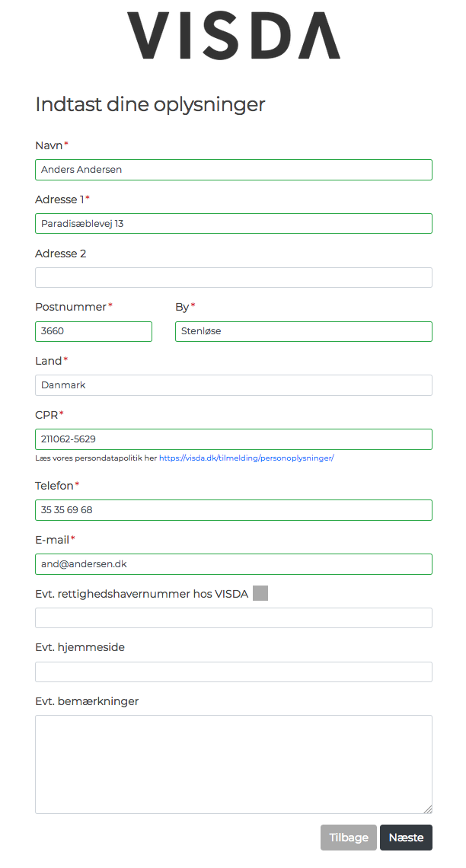
Task: Go back with the Tilbage button
Action: [349, 838]
